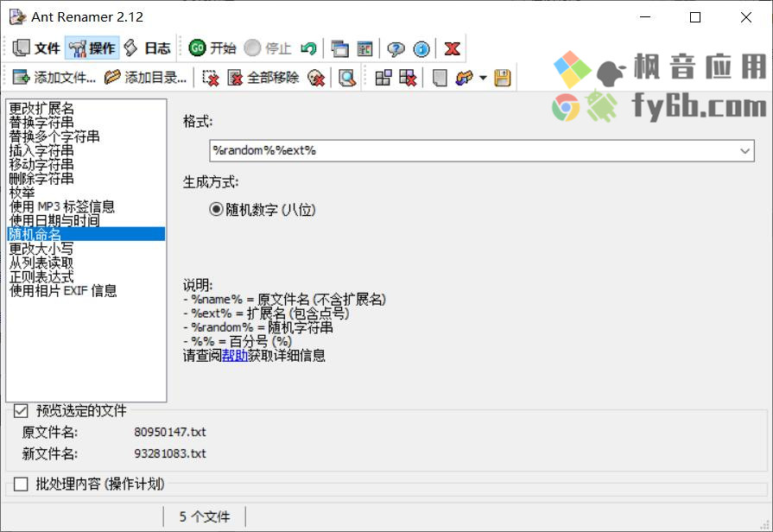The width and height of the screenshot is (773, 532).
Task: Click the magnifier preview icon
Action: pyautogui.click(x=347, y=78)
